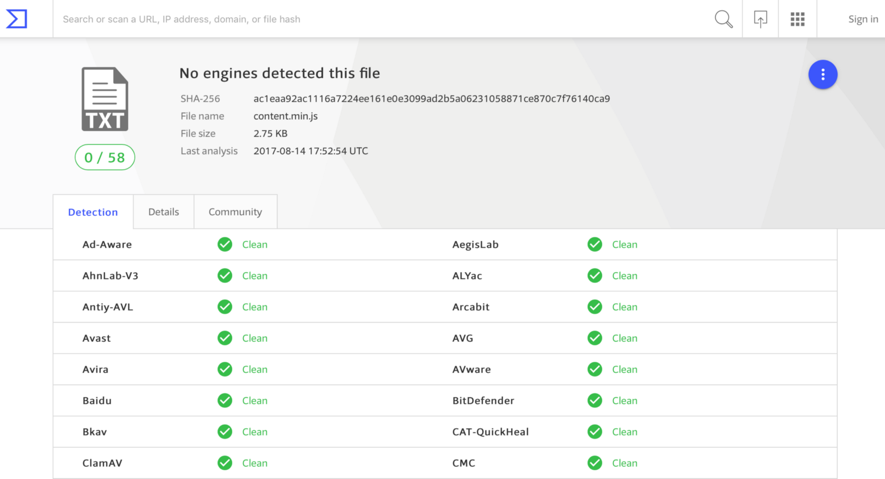Click the green checkmark beside CMC
Viewport: 885px width, 479px height.
point(594,463)
